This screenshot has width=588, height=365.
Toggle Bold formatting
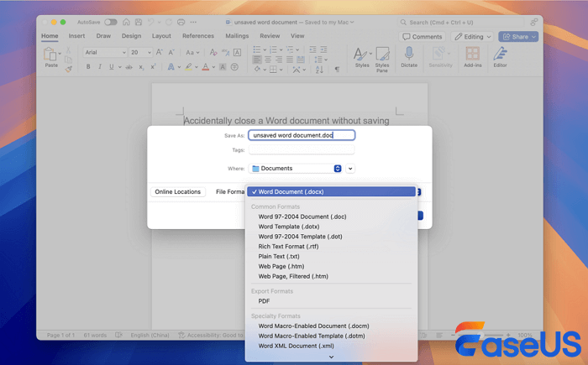click(88, 66)
